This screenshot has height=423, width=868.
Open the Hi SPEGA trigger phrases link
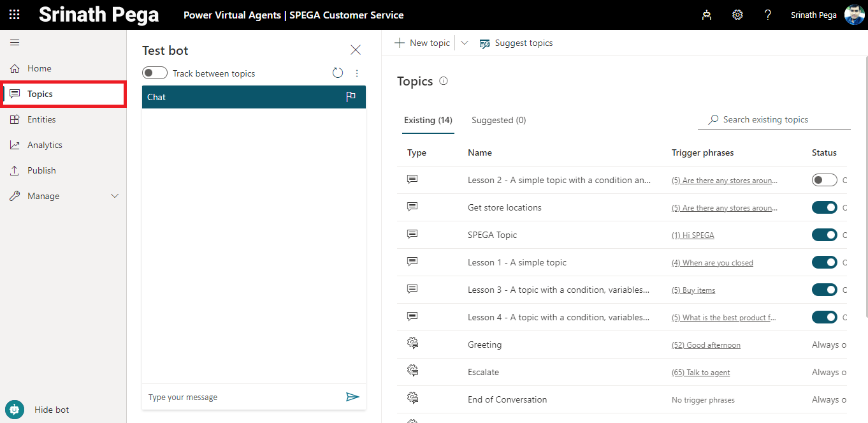pyautogui.click(x=693, y=235)
